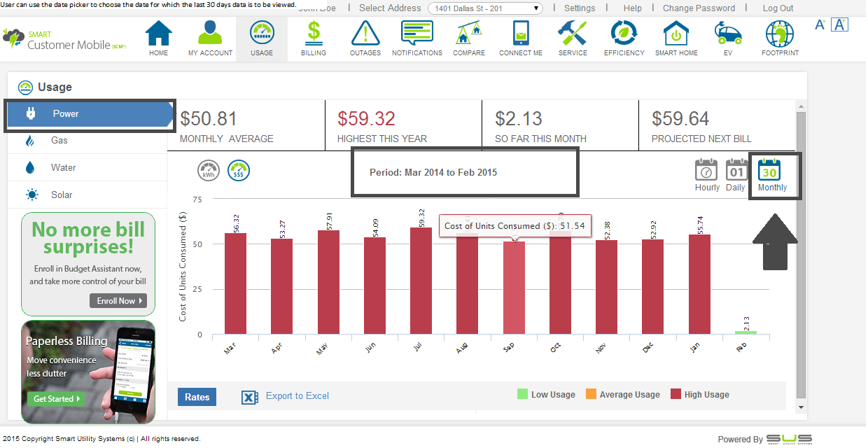The height and width of the screenshot is (448, 868).
Task: Click the July bar in chart
Action: (x=421, y=280)
